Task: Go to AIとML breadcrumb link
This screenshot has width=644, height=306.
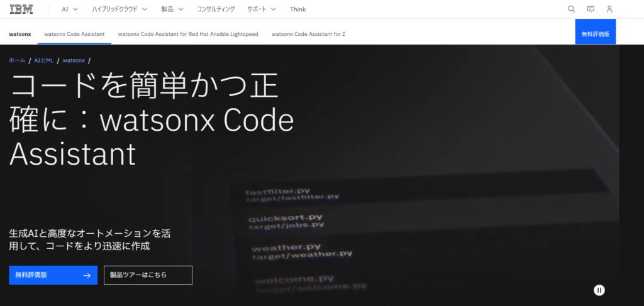Action: pos(44,60)
